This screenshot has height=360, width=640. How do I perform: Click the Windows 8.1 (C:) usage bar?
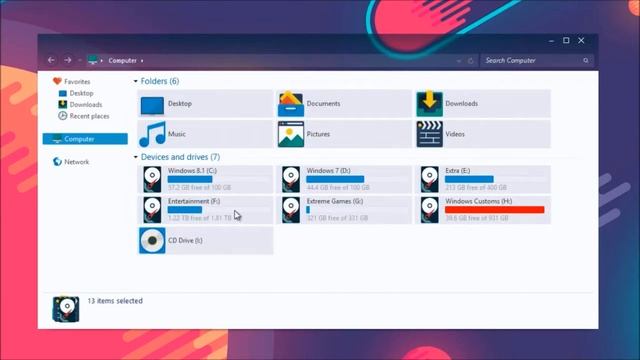[218, 179]
